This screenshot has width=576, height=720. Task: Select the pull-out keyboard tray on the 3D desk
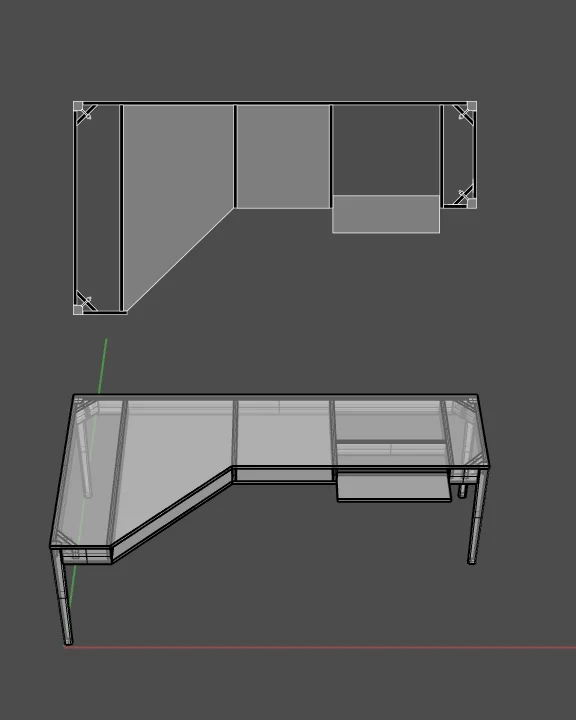pos(394,488)
